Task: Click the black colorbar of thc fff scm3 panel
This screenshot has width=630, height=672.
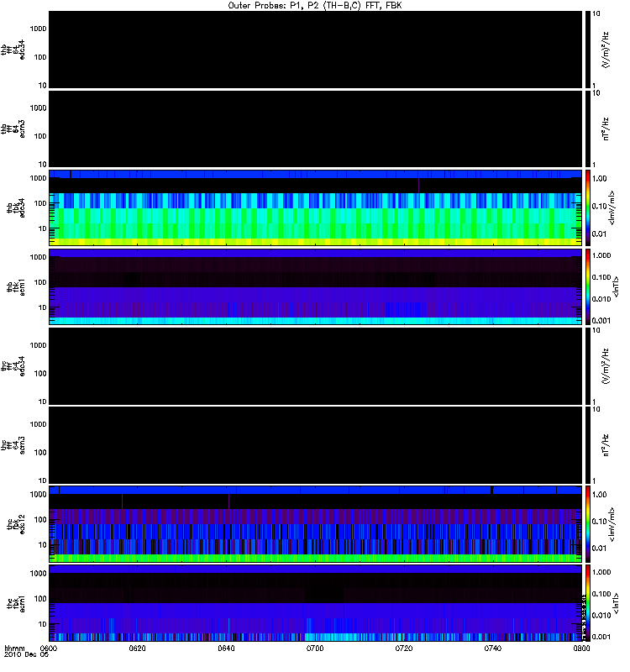Action: point(587,445)
